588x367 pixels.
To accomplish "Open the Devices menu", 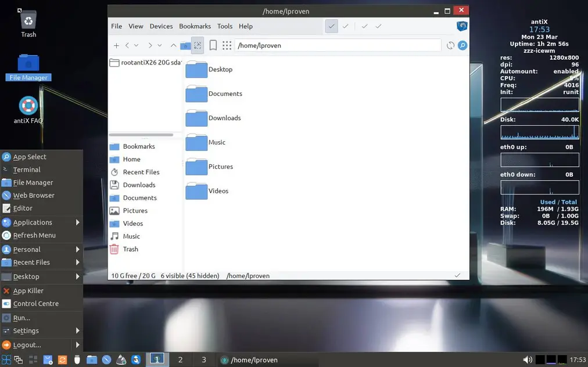I will (161, 26).
